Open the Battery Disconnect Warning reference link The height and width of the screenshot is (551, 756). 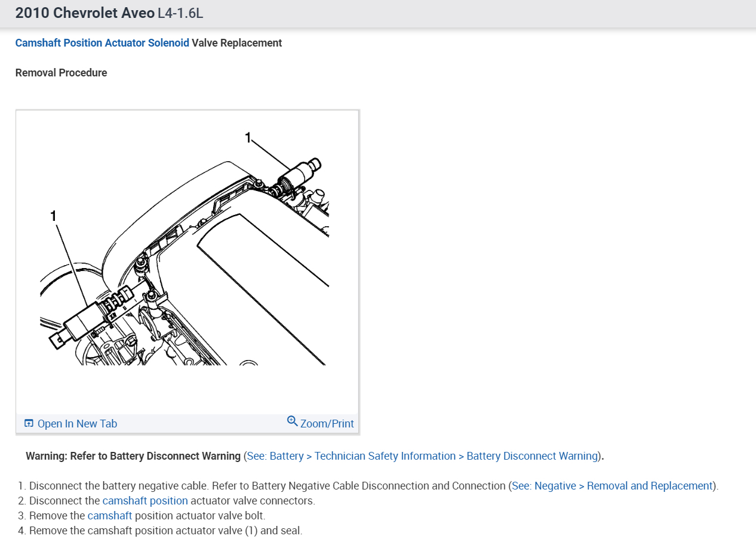click(422, 456)
